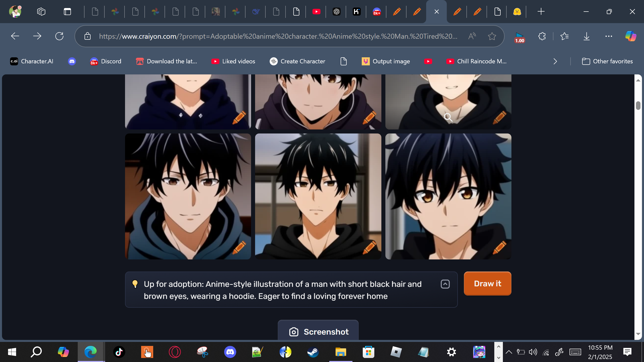Click pencil edit icon on blue hoodie image

pyautogui.click(x=239, y=247)
